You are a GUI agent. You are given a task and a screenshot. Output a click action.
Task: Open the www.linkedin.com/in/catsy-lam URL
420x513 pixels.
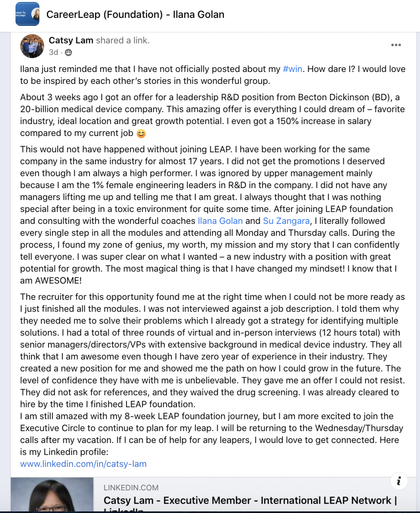tap(83, 464)
